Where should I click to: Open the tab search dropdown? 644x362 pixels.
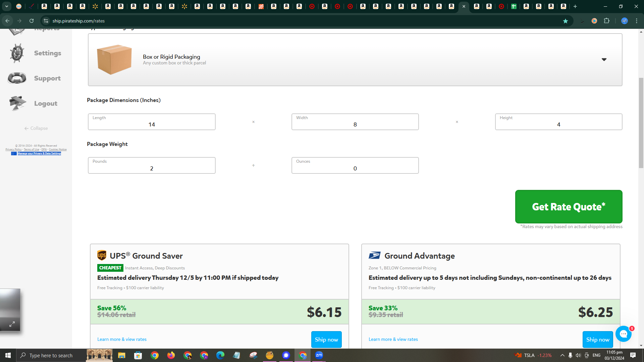pyautogui.click(x=6, y=6)
